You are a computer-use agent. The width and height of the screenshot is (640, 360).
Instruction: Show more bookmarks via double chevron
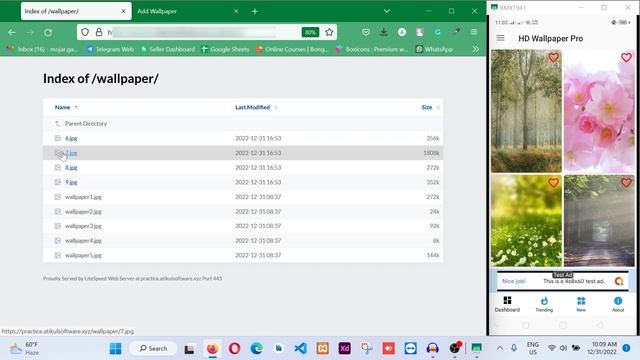tap(476, 49)
